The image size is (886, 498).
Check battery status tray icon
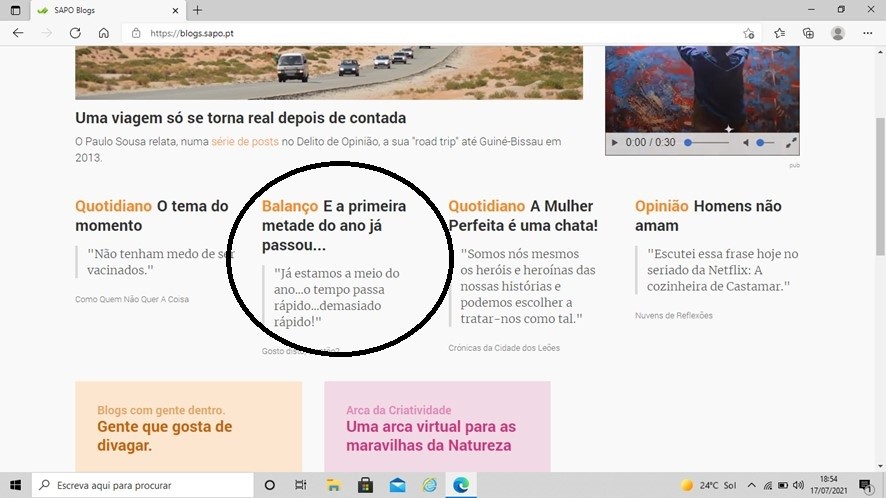click(x=783, y=485)
